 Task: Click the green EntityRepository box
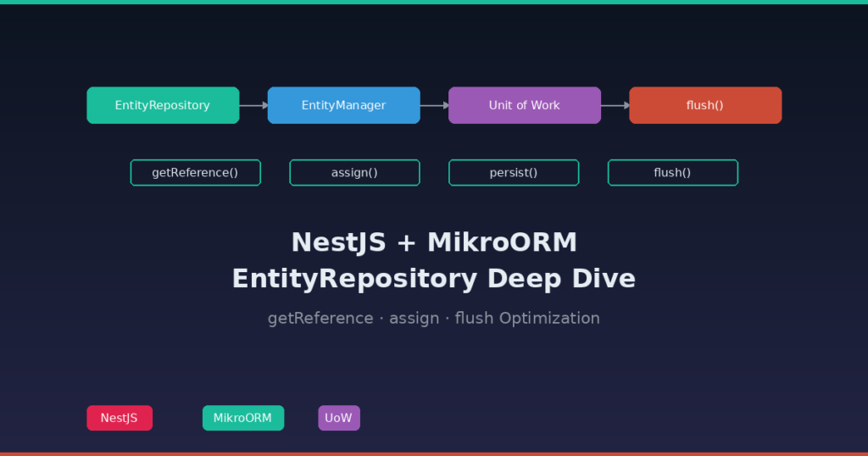(163, 105)
